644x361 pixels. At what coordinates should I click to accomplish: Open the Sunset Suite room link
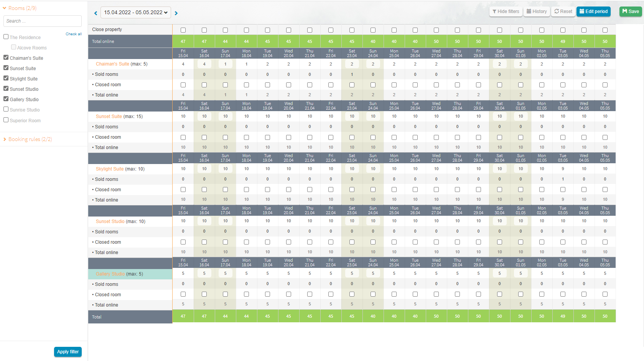click(109, 117)
